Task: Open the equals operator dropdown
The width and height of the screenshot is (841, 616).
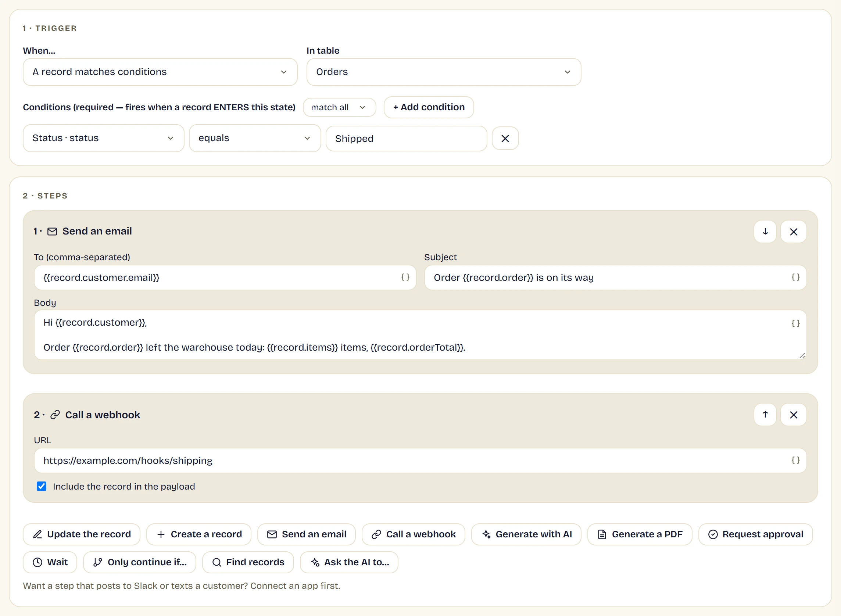Action: (255, 138)
